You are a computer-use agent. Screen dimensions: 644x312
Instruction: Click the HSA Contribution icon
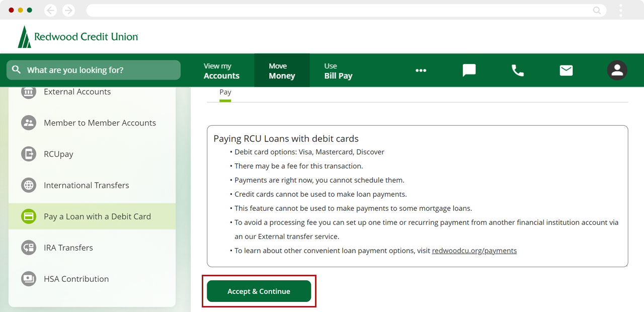pyautogui.click(x=29, y=279)
